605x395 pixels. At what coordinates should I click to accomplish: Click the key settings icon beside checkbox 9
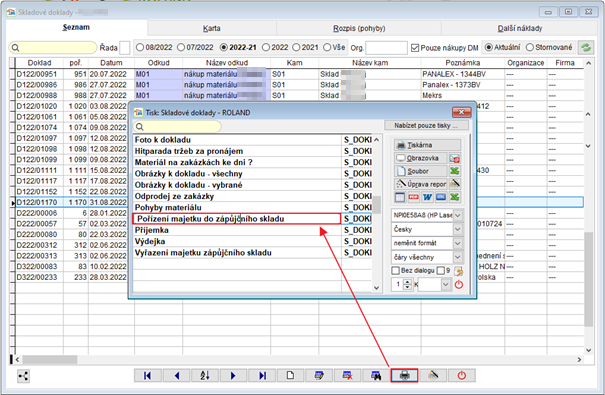(458, 271)
